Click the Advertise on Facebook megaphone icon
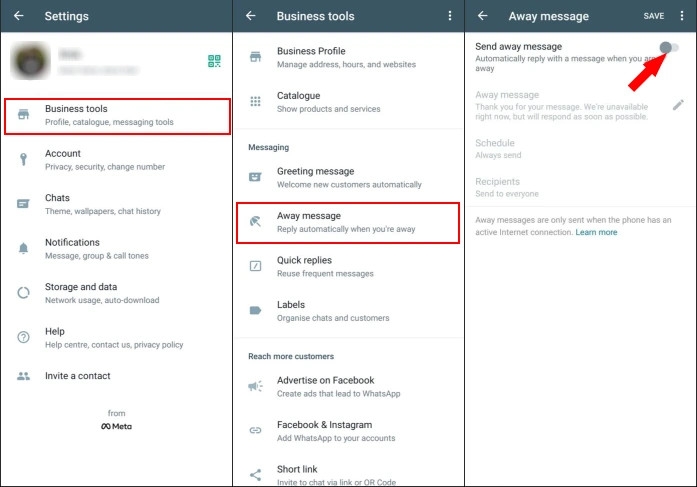This screenshot has width=697, height=487. coord(256,386)
